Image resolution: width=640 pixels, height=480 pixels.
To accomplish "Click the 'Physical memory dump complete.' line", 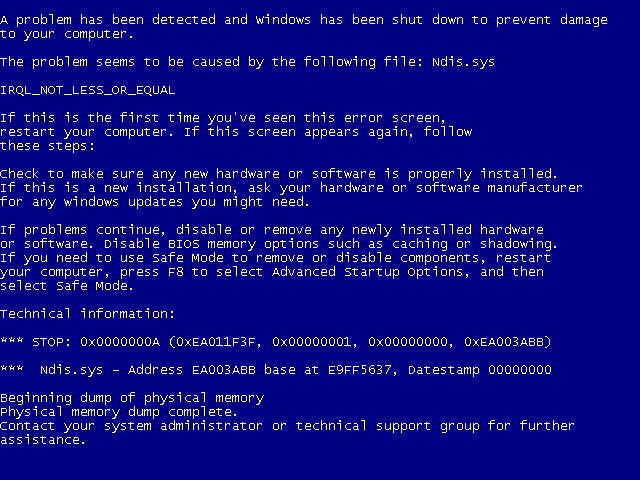I will [119, 412].
